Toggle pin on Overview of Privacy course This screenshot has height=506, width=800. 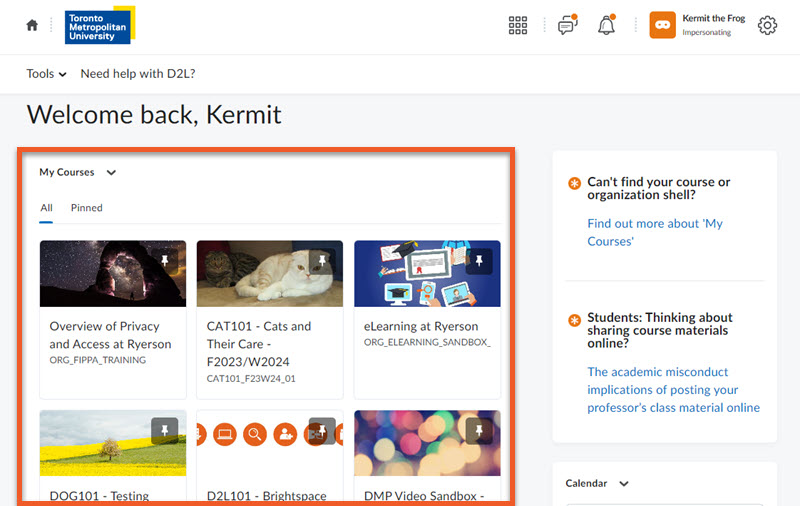point(165,262)
